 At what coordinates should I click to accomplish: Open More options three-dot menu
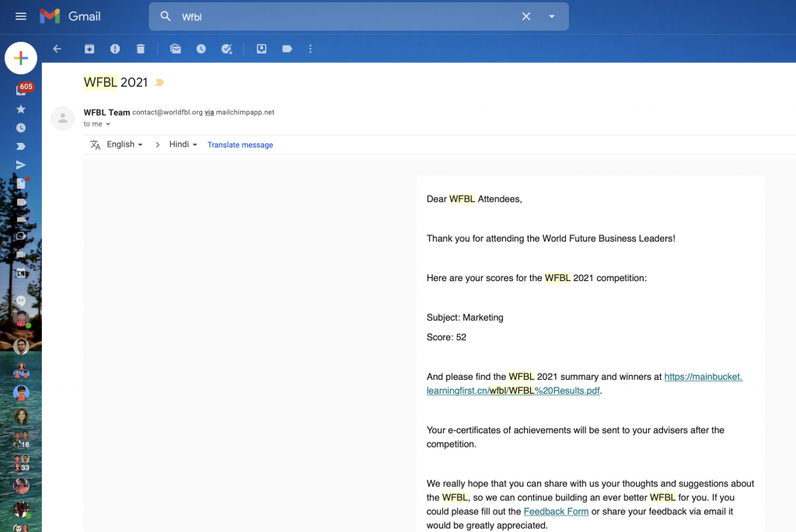click(x=311, y=49)
